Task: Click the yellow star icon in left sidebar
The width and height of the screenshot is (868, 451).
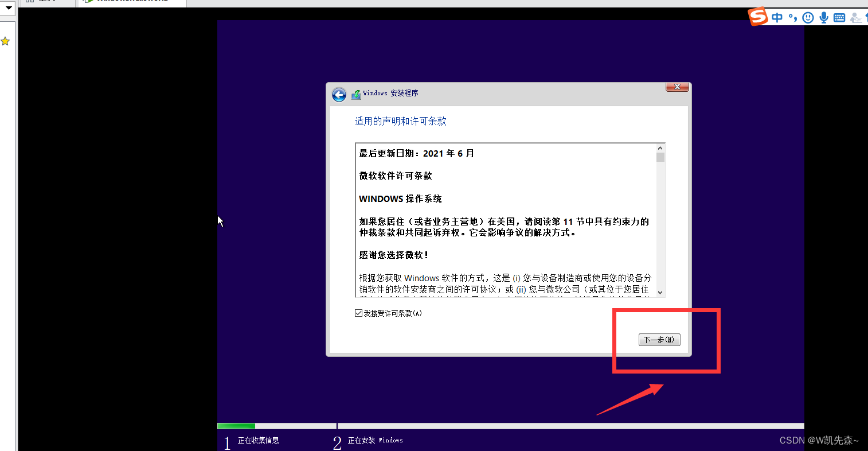Action: point(5,41)
